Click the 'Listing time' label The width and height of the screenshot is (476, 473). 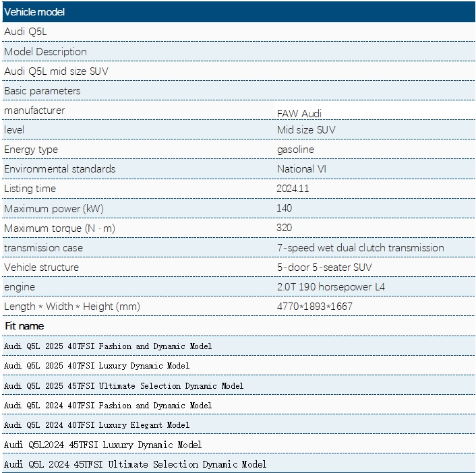coord(30,189)
